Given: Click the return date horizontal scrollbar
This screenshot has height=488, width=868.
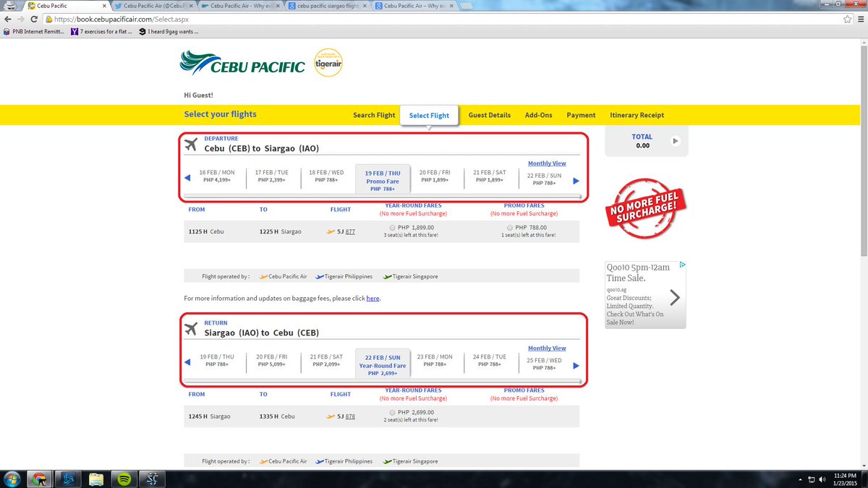Looking at the screenshot, I should (383, 380).
